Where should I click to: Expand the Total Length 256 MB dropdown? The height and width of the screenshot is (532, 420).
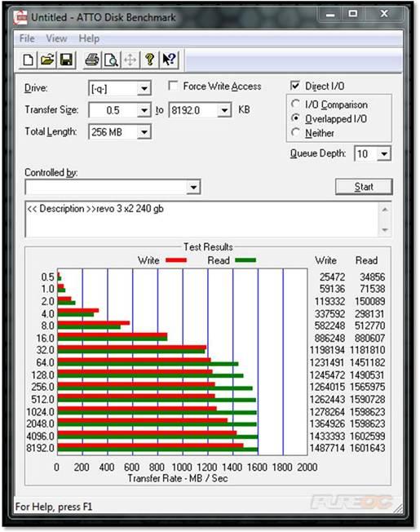coord(144,132)
